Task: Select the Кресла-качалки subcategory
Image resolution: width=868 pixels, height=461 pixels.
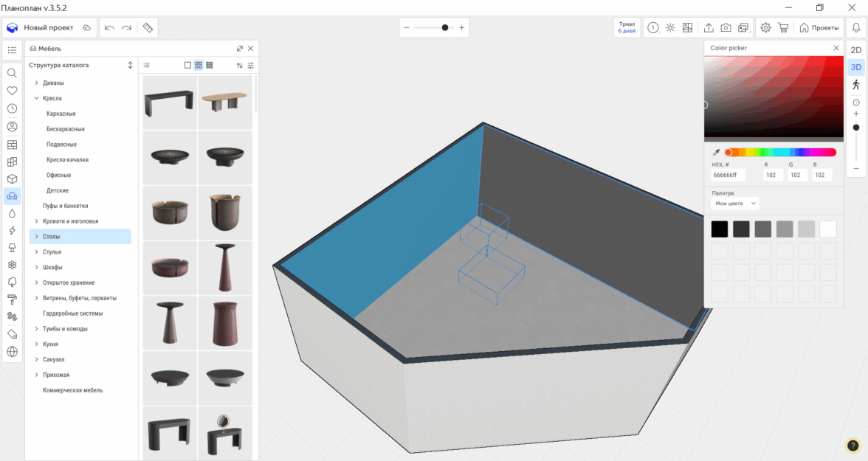Action: (x=67, y=160)
